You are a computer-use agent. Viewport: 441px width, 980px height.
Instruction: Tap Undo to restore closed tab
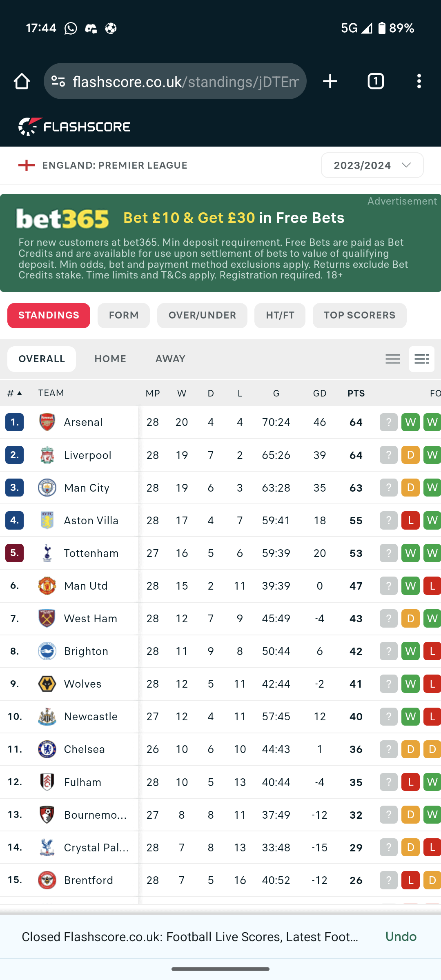pos(401,937)
